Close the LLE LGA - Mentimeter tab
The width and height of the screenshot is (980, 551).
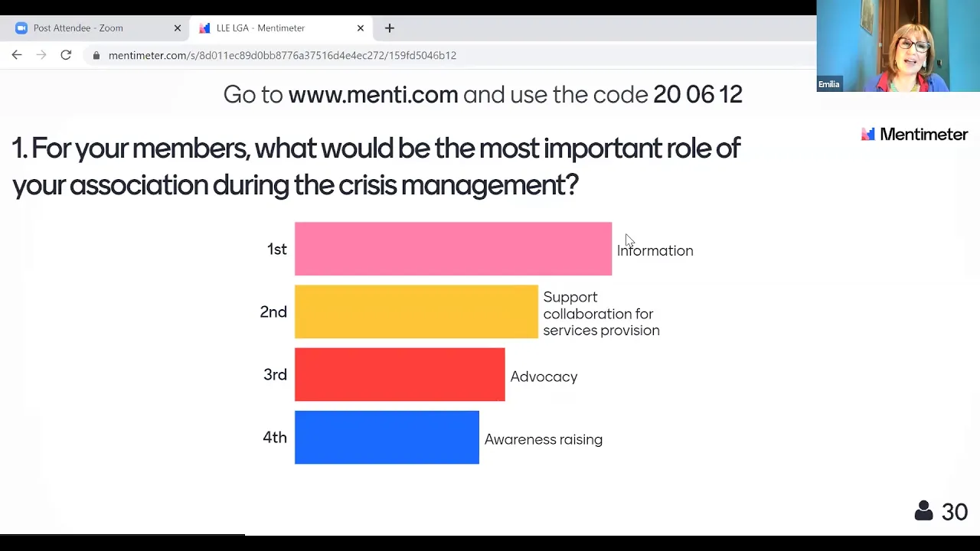click(361, 28)
